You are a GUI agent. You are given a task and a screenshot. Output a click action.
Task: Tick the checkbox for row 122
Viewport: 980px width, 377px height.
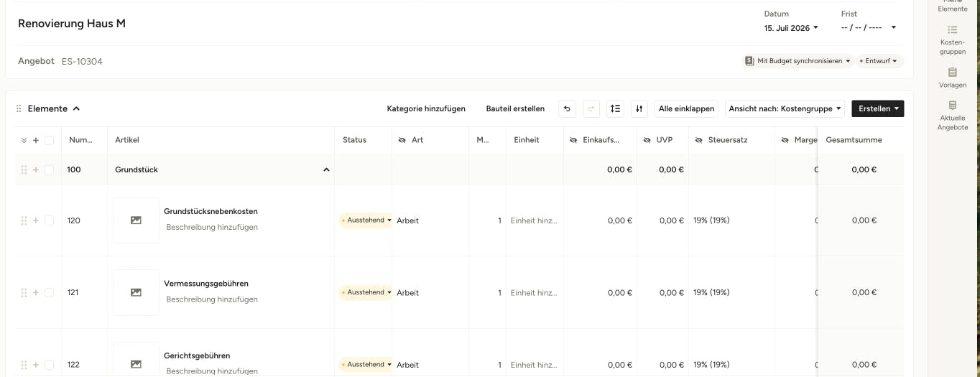(x=49, y=364)
